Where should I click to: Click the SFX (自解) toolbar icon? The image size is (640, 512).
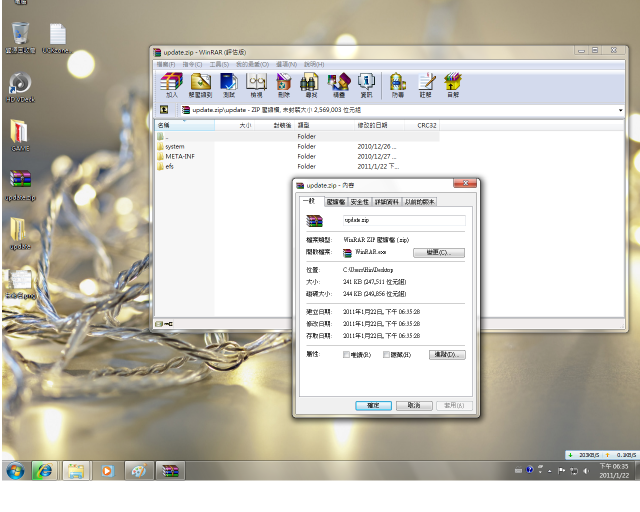pyautogui.click(x=453, y=85)
